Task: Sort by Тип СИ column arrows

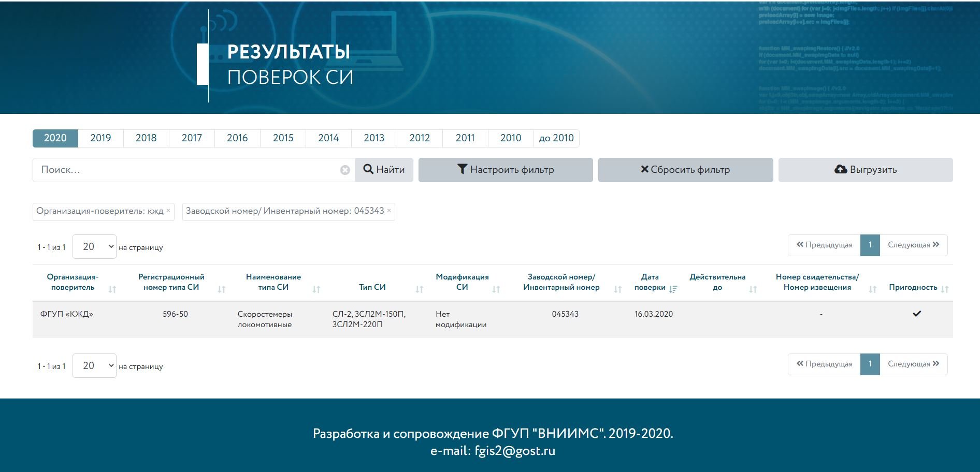Action: (x=420, y=289)
